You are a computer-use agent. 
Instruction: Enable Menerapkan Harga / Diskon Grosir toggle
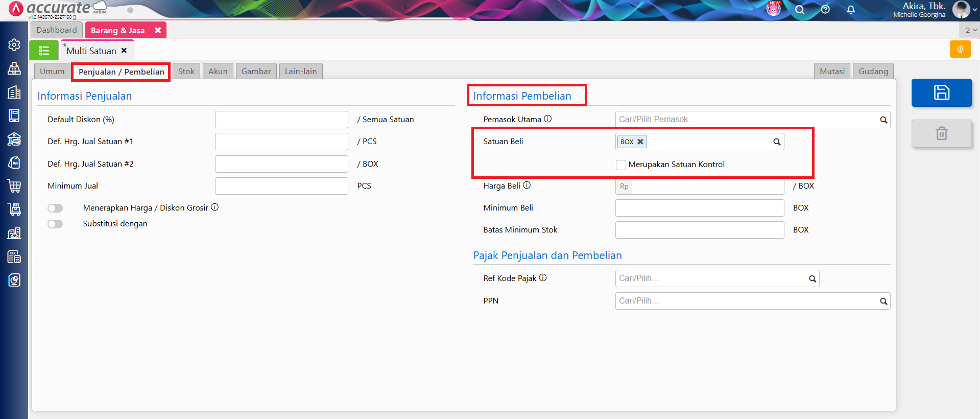(55, 208)
